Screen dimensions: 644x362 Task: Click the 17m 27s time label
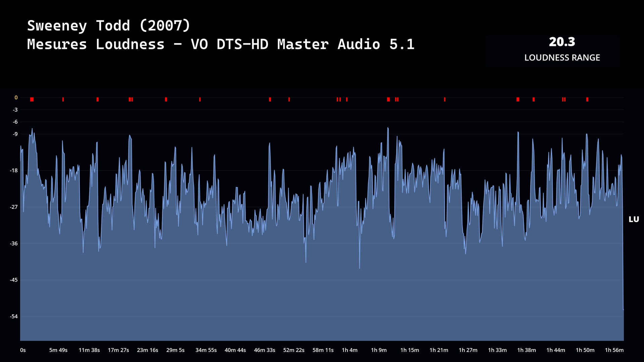tap(118, 350)
